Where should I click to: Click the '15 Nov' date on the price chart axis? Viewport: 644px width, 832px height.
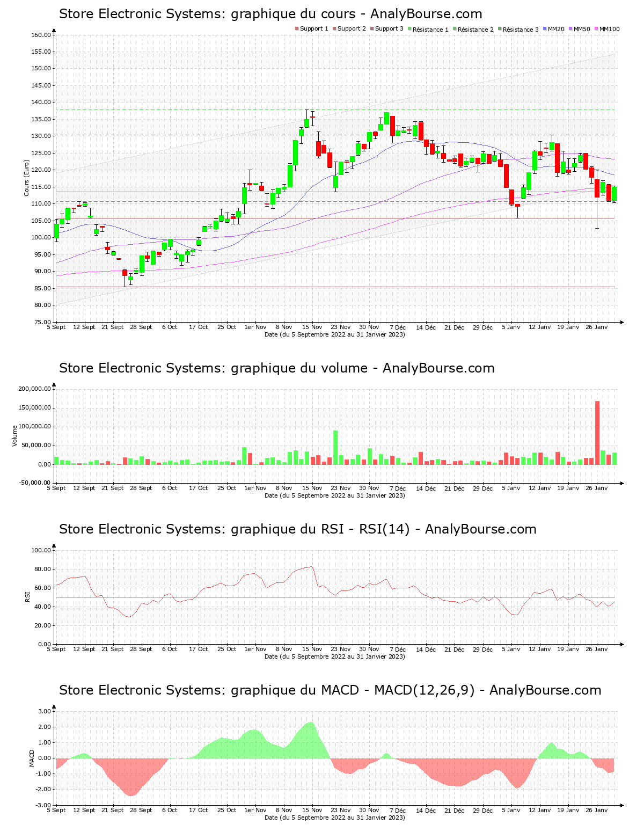point(312,327)
